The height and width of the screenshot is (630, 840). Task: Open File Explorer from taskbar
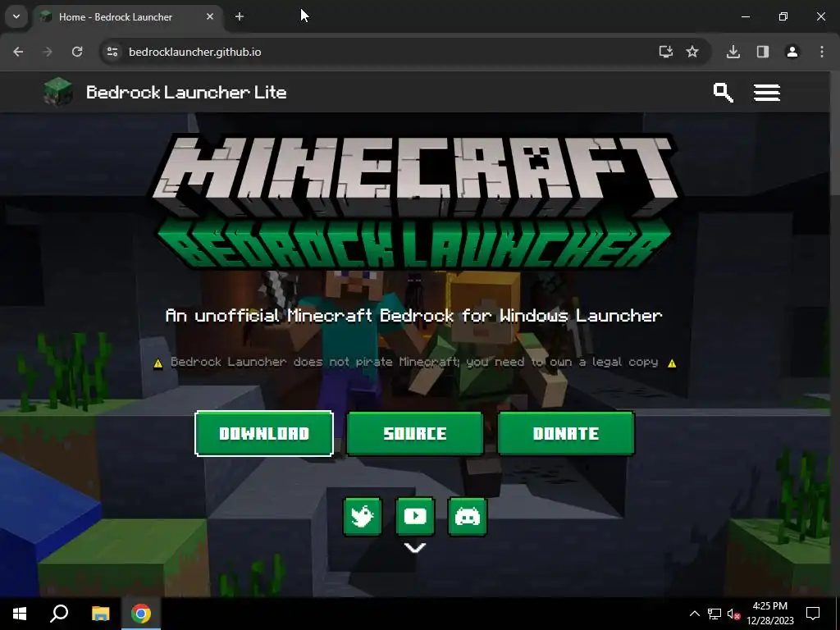(100, 614)
